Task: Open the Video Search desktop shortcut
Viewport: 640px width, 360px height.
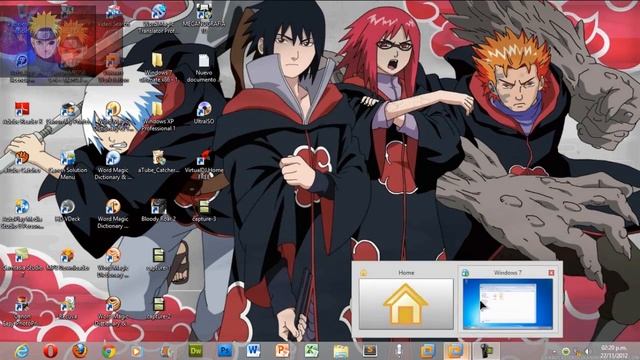Action: (113, 16)
